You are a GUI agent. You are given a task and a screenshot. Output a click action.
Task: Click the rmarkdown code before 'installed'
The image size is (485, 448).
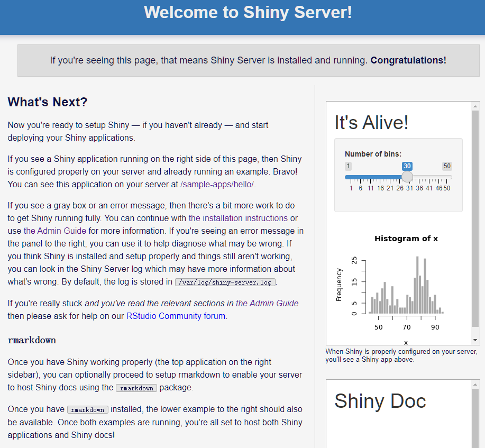click(x=88, y=409)
